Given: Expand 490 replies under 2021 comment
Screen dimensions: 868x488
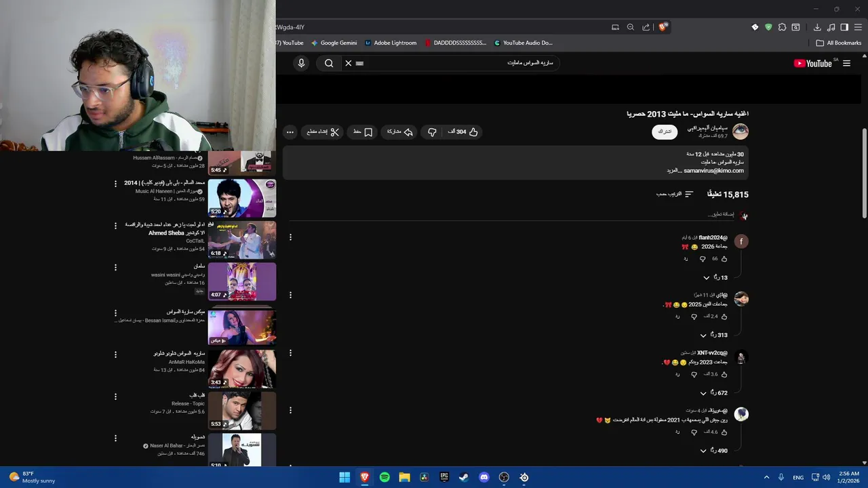Looking at the screenshot, I should coord(713,451).
